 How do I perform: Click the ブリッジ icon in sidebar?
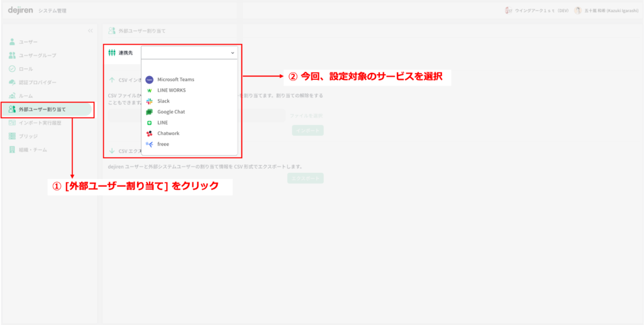point(13,136)
